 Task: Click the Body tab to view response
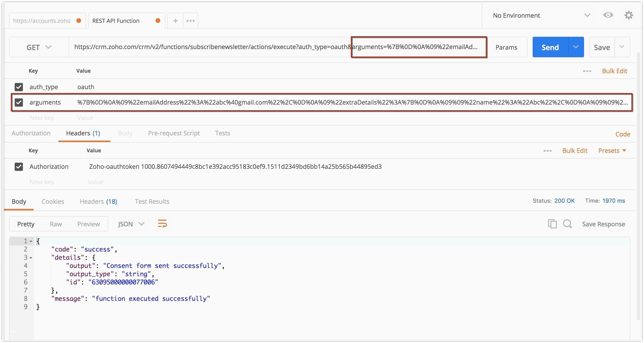pyautogui.click(x=19, y=201)
